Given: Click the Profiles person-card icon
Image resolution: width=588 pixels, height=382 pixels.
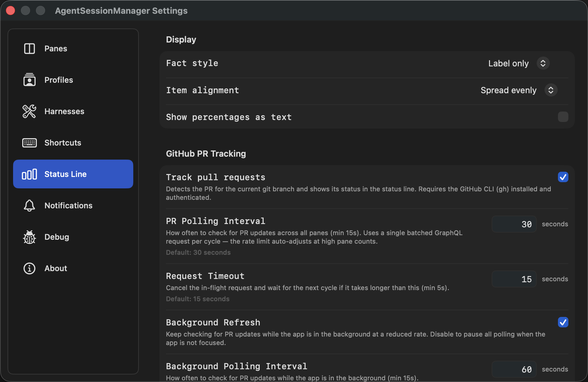Looking at the screenshot, I should pos(29,80).
